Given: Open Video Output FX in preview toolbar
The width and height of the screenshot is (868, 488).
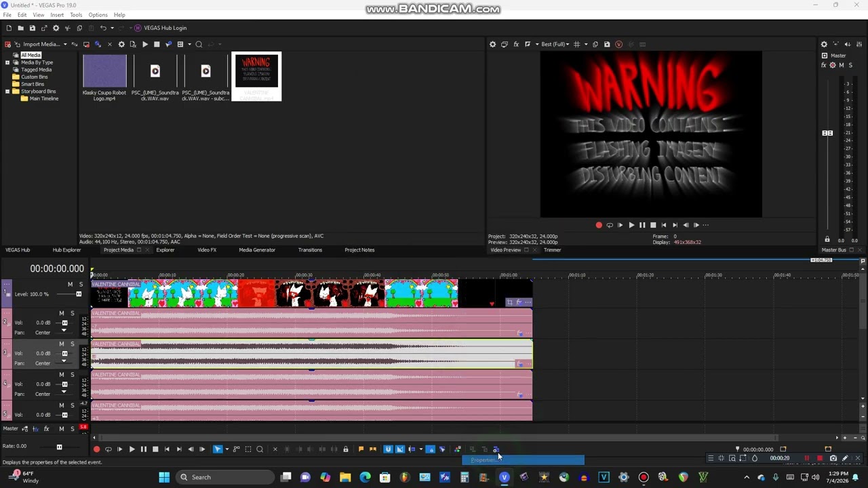Looking at the screenshot, I should click(516, 44).
